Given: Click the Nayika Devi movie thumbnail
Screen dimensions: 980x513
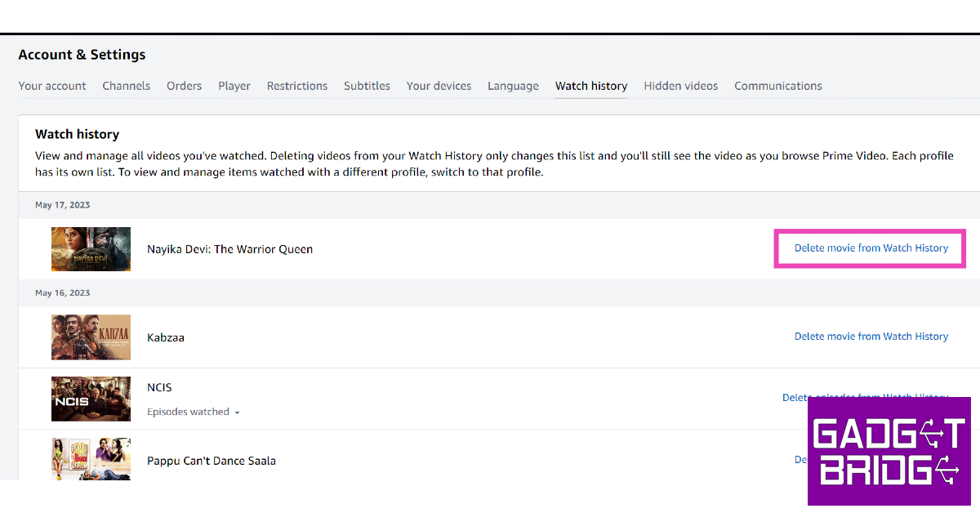Looking at the screenshot, I should tap(91, 249).
